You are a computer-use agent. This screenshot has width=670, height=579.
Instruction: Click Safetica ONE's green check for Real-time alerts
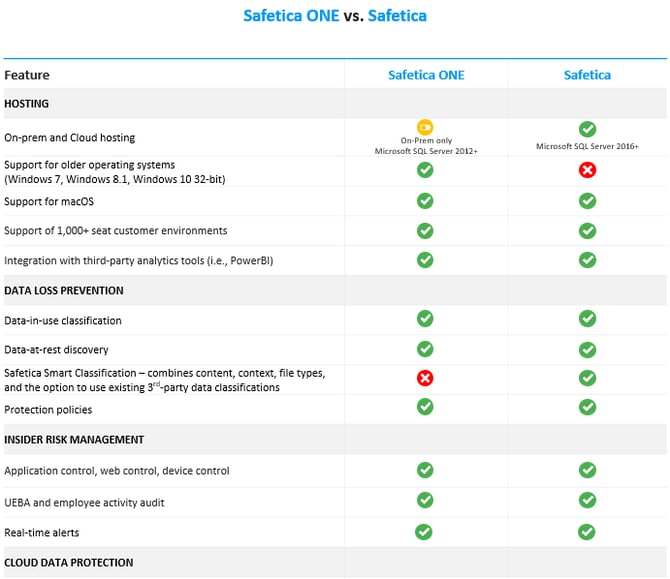pyautogui.click(x=425, y=532)
